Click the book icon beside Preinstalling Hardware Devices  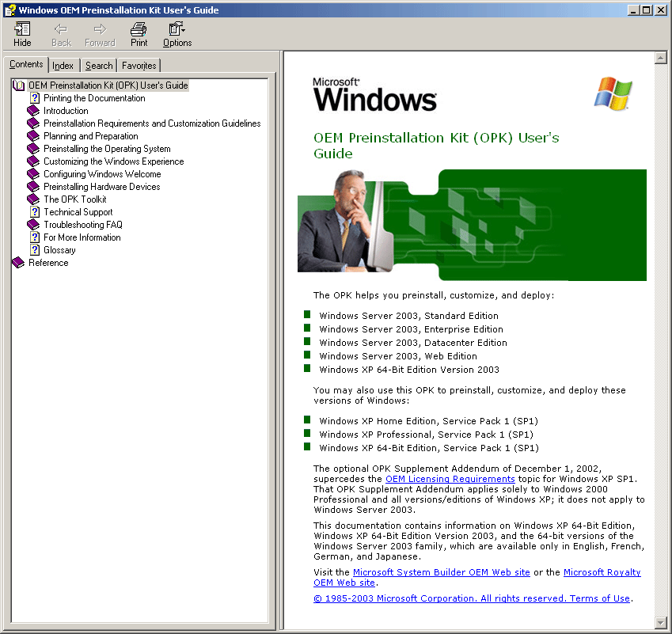(33, 187)
